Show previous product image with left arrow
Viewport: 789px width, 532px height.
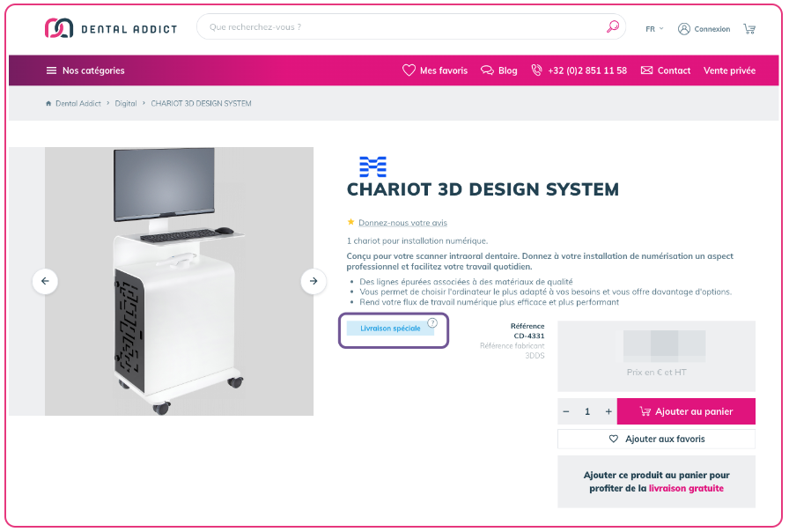coord(45,281)
